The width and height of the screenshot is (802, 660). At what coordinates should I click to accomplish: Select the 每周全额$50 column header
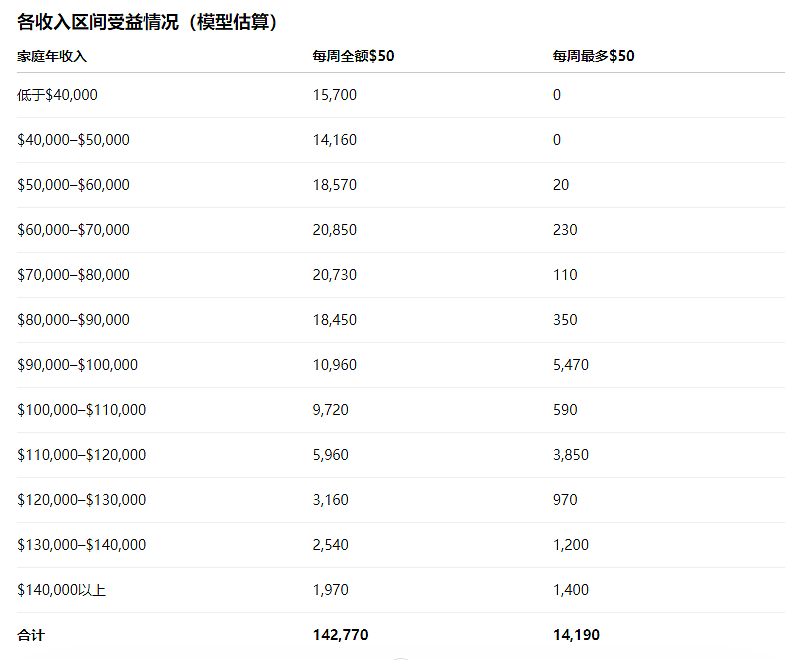(353, 56)
